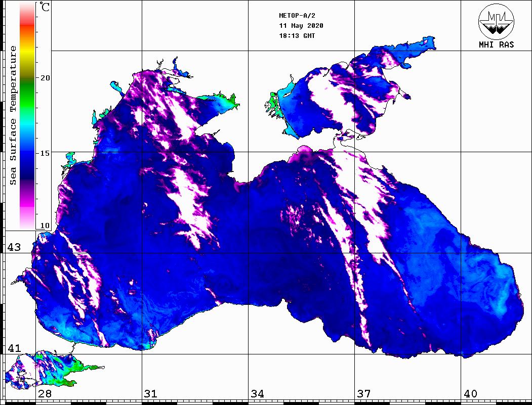The height and width of the screenshot is (405, 532).
Task: Click longitude label '31'
Action: pos(151,393)
